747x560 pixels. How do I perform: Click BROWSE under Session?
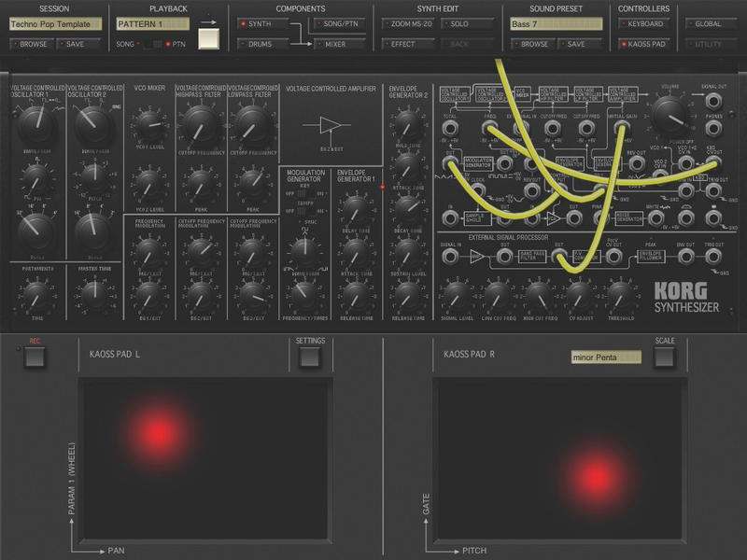pyautogui.click(x=32, y=44)
